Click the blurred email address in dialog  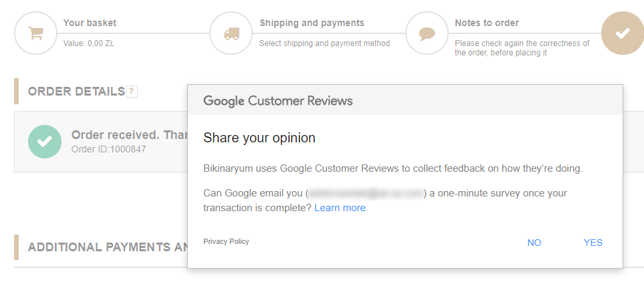[364, 193]
